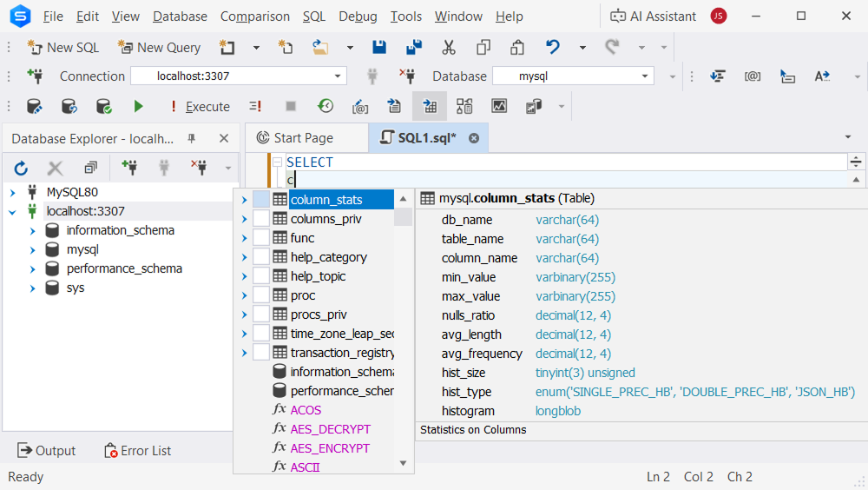Open the Comparison menu
Image resolution: width=868 pixels, height=490 pixels.
pyautogui.click(x=255, y=16)
